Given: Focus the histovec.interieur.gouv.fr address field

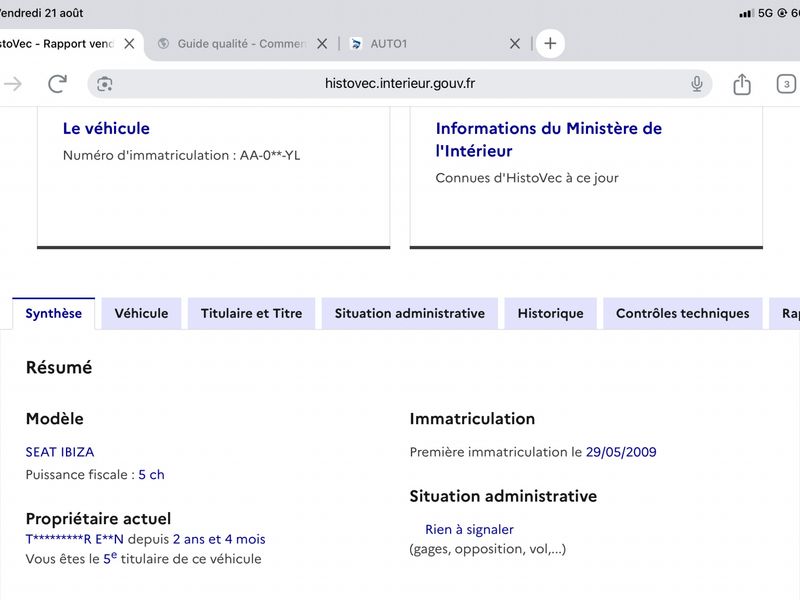Looking at the screenshot, I should [x=399, y=84].
